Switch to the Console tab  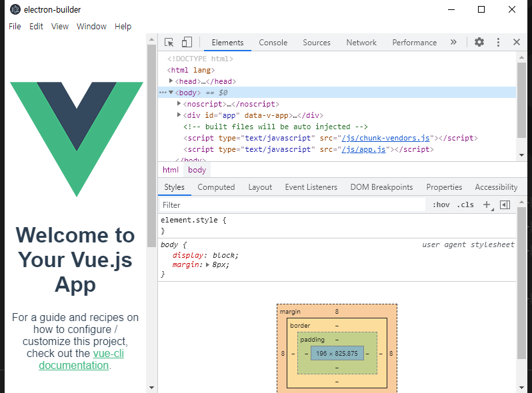273,43
